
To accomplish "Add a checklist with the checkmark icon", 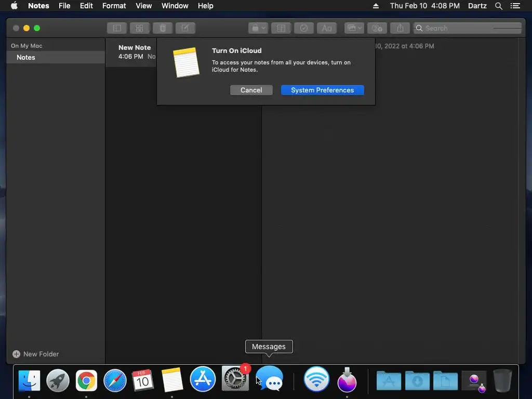I will point(303,28).
